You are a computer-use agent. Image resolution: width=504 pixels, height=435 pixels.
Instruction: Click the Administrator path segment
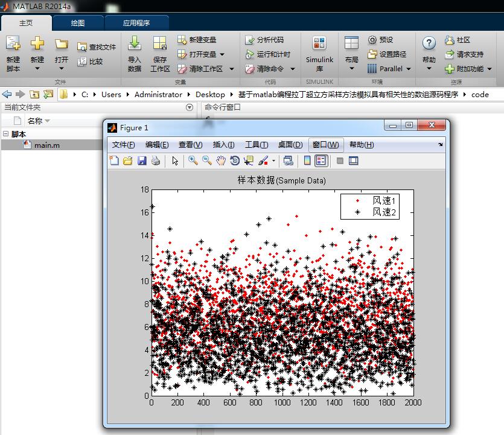158,95
